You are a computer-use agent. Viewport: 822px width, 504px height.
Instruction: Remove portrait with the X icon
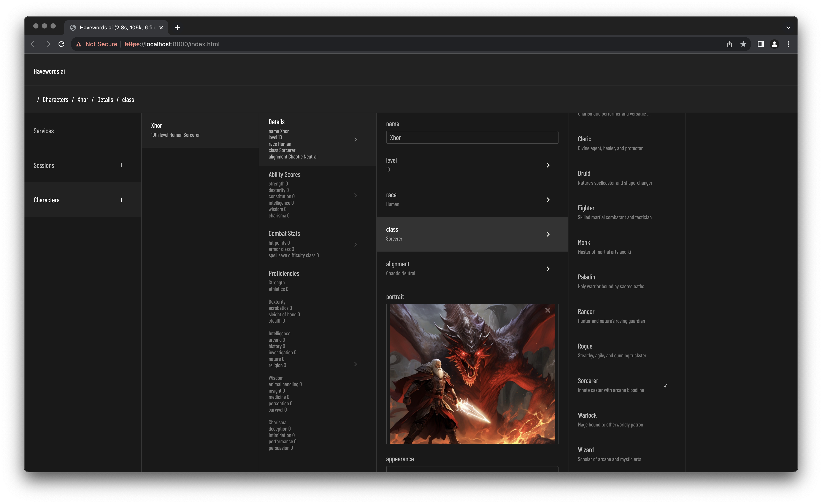point(547,310)
